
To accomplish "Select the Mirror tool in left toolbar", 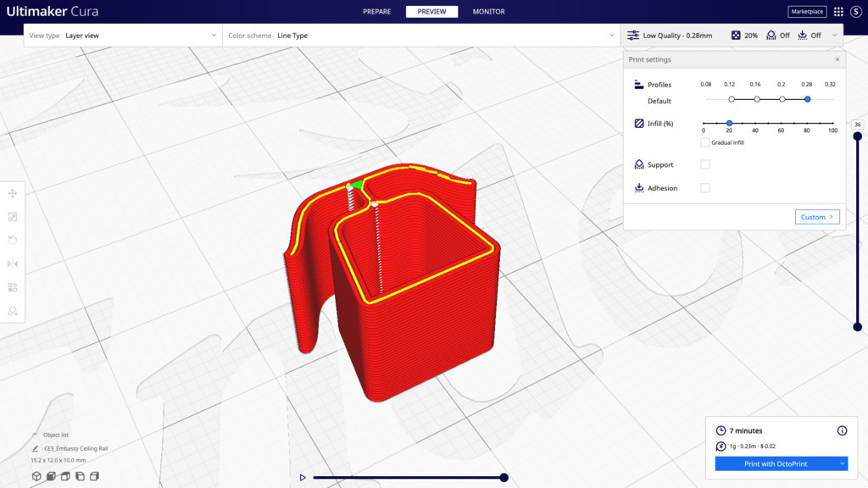I will click(12, 264).
